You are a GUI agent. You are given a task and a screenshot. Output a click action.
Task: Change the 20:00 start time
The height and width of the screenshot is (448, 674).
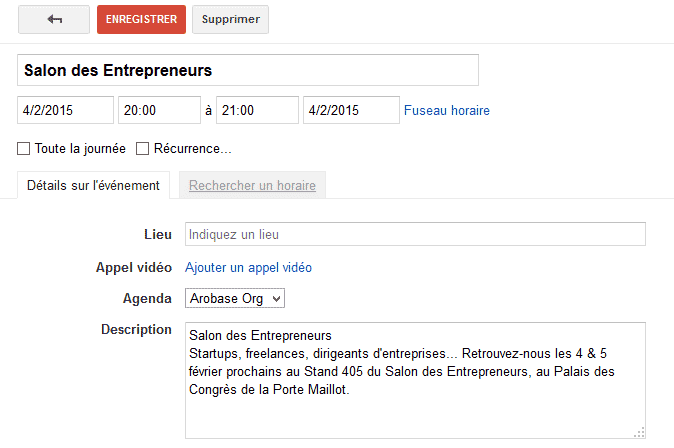coord(159,110)
